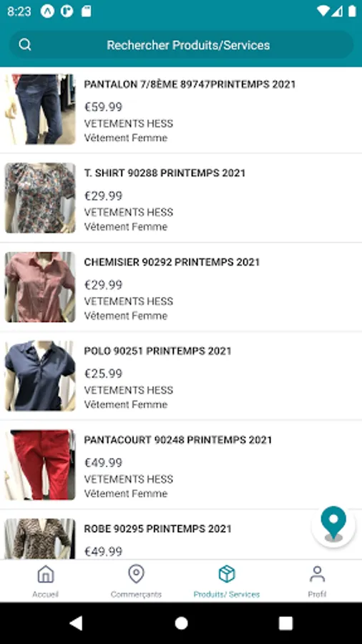The width and height of the screenshot is (362, 644).
Task: Open PANTACOURT 90248 PRINTEMPS 2021 item
Action: tap(181, 465)
